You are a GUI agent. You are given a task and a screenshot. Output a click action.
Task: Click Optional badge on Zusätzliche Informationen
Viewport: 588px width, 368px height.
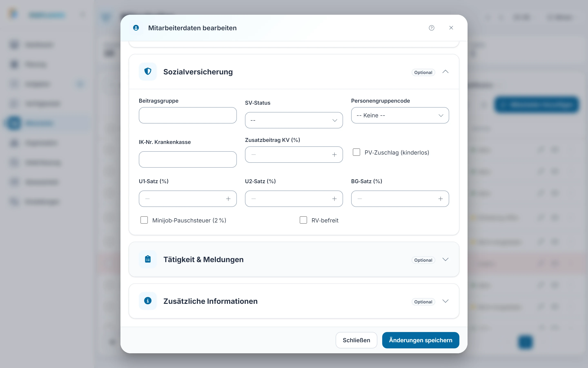[x=423, y=302]
